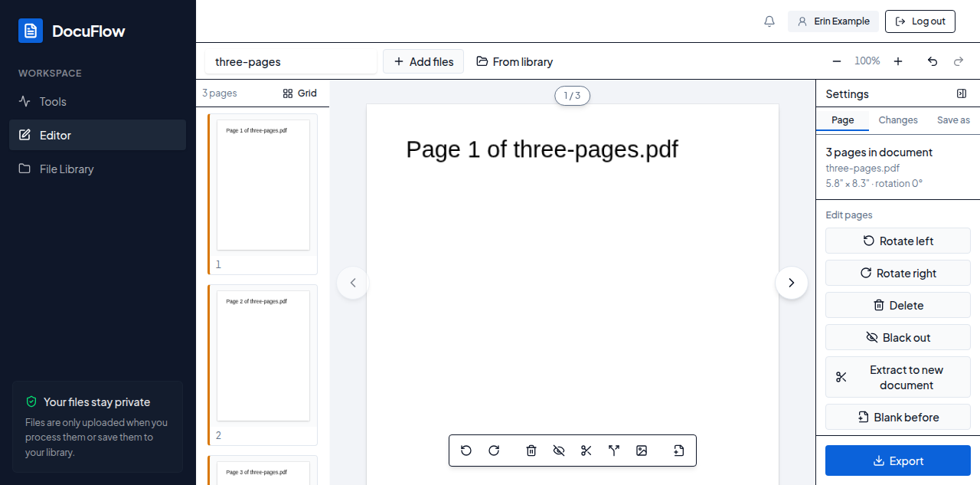
Task: Click the Rotate left settings button
Action: (898, 241)
